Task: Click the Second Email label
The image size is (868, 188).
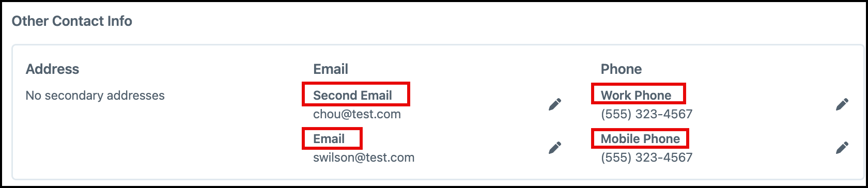Action: [352, 96]
